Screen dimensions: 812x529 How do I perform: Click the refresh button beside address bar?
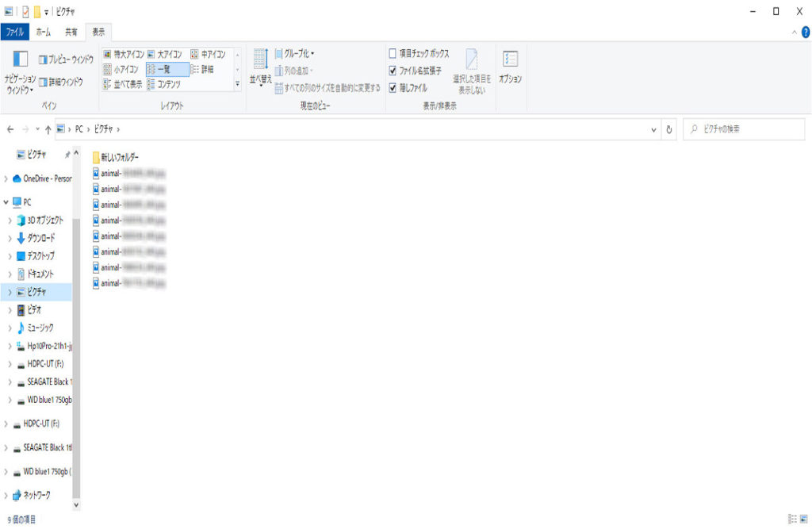tap(669, 129)
